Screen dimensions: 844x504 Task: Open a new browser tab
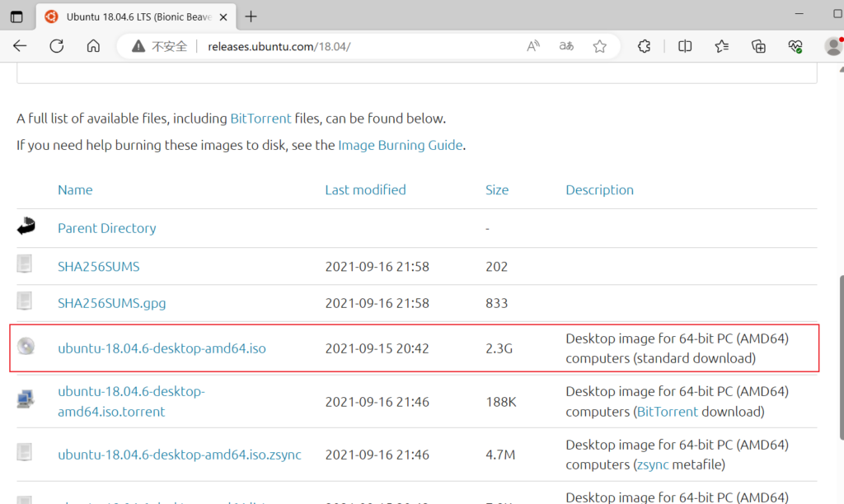pos(251,16)
